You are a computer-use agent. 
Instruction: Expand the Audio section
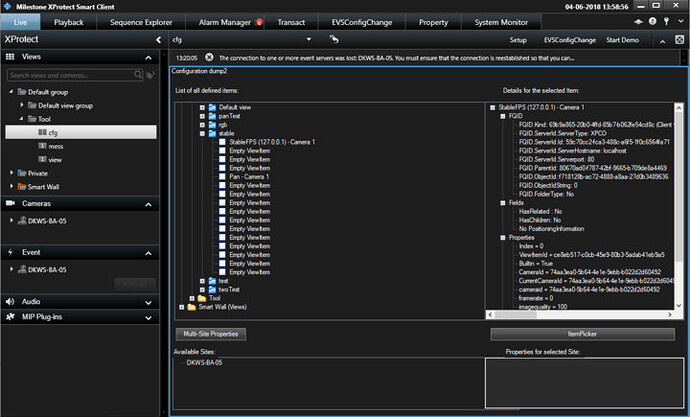click(x=148, y=303)
